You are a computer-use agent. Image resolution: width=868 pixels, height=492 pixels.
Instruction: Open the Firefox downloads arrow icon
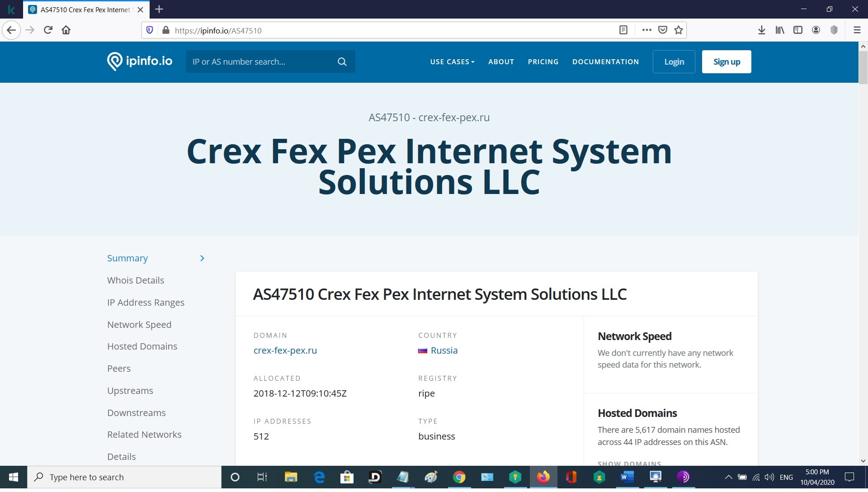[x=761, y=30]
